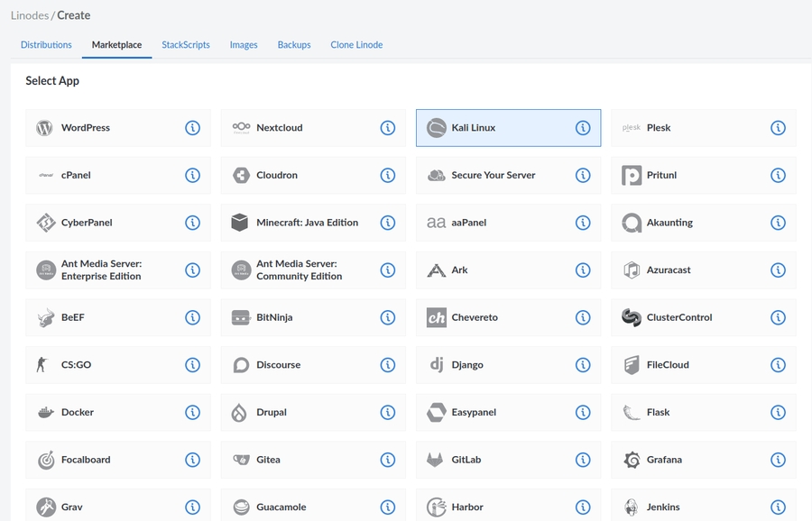The width and height of the screenshot is (812, 521).
Task: Open the StackScripts tab
Action: coord(186,44)
